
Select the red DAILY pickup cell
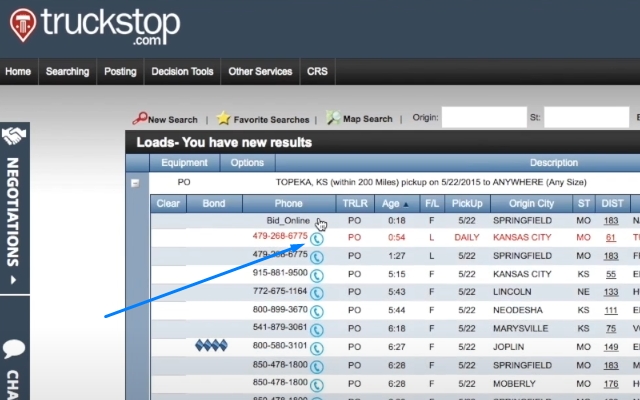[467, 238]
